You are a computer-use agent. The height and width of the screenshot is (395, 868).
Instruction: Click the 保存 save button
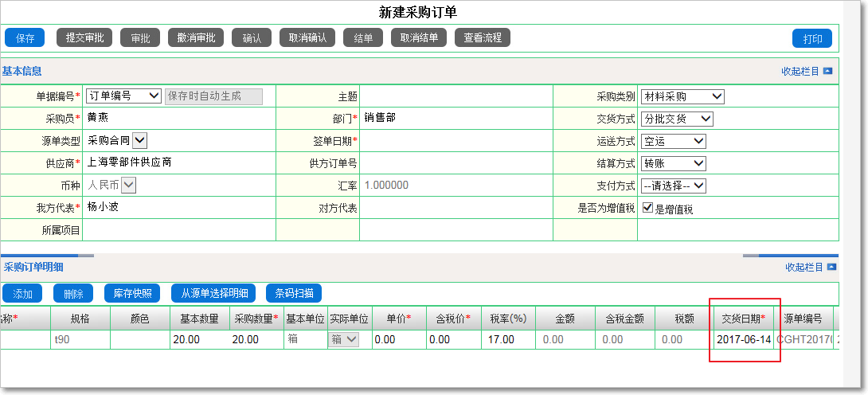(x=25, y=37)
